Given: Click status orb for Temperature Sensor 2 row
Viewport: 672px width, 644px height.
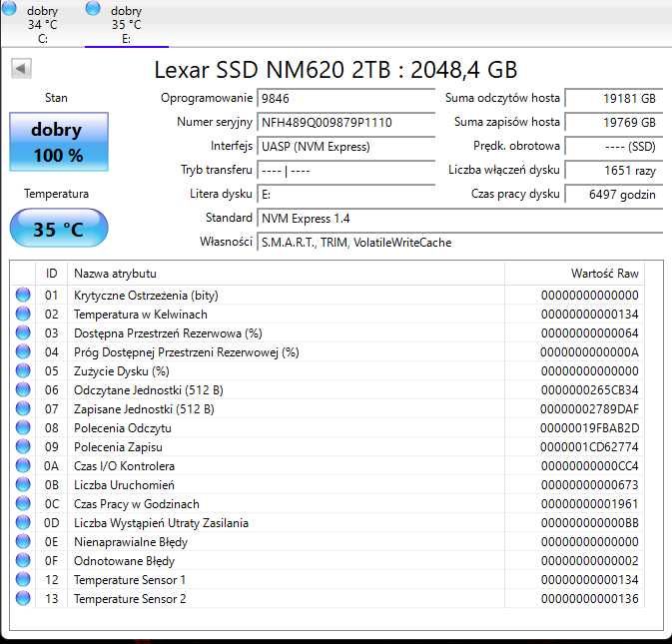Looking at the screenshot, I should tap(23, 598).
